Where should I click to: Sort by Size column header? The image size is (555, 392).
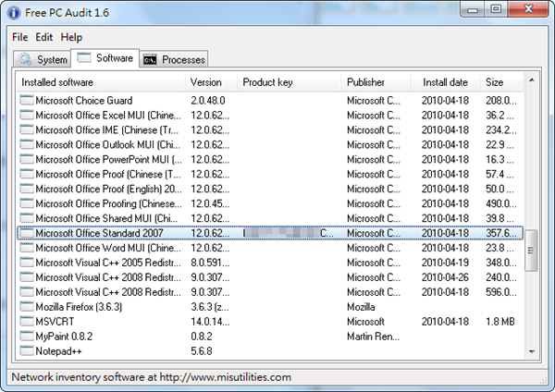coord(501,82)
